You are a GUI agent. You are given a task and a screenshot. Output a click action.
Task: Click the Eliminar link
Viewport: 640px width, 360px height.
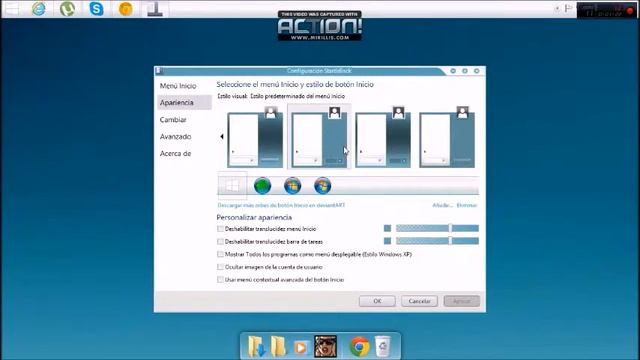467,205
